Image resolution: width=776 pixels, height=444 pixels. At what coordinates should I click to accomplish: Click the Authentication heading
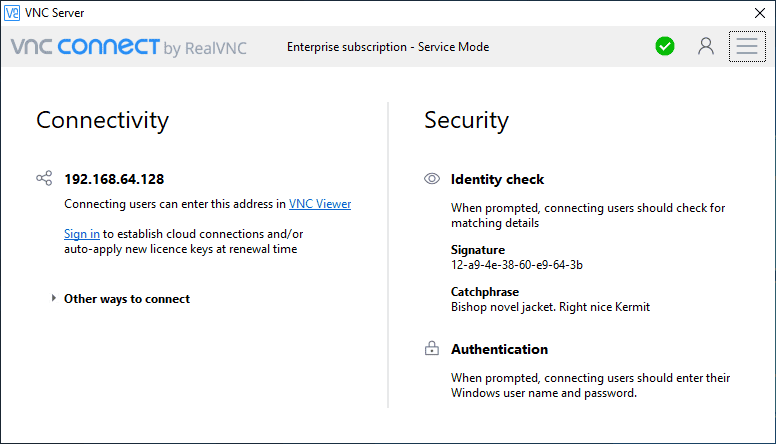coord(499,349)
